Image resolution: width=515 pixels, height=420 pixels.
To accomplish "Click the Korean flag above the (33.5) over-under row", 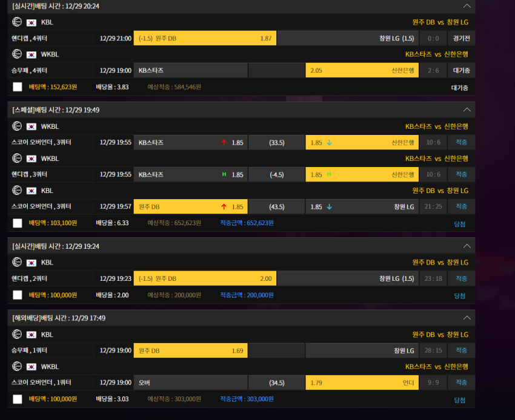I will tap(31, 126).
